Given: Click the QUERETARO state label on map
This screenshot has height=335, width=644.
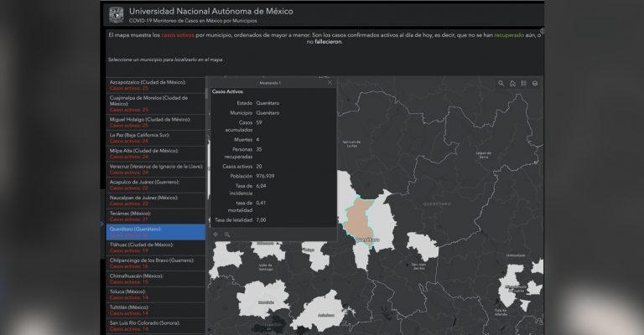Looking at the screenshot, I should [437, 204].
